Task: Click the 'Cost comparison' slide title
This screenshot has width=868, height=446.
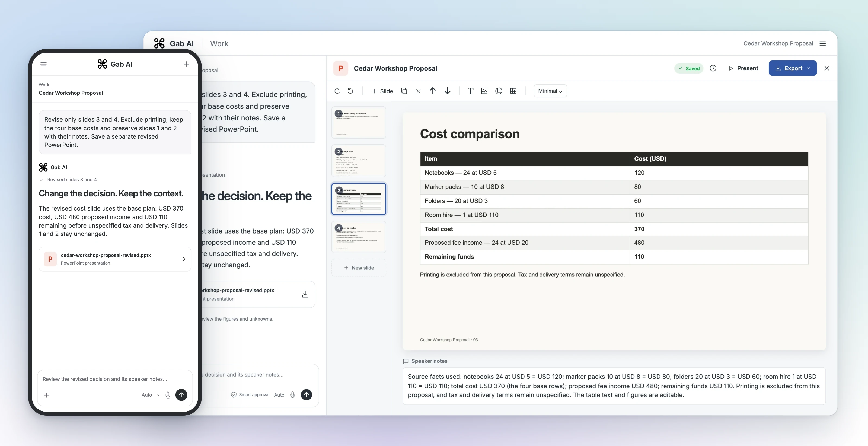Action: pyautogui.click(x=470, y=134)
